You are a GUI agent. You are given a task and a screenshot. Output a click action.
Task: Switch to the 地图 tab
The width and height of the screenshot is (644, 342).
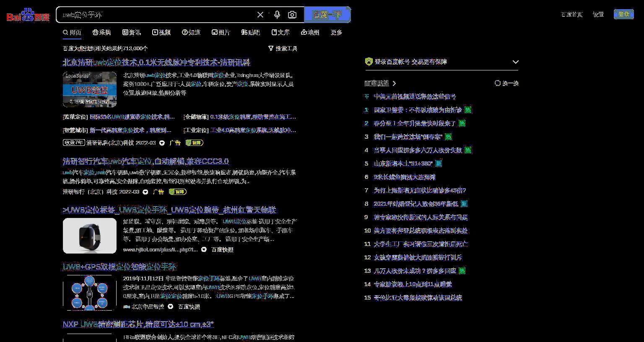tap(310, 32)
